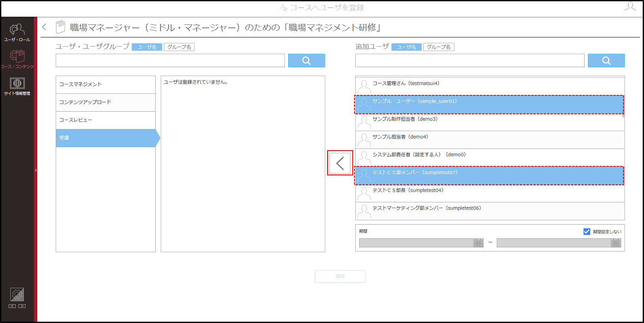The image size is (644, 323).
Task: Select サンプル ユーザー (sample_user01) row
Action: coord(489,104)
